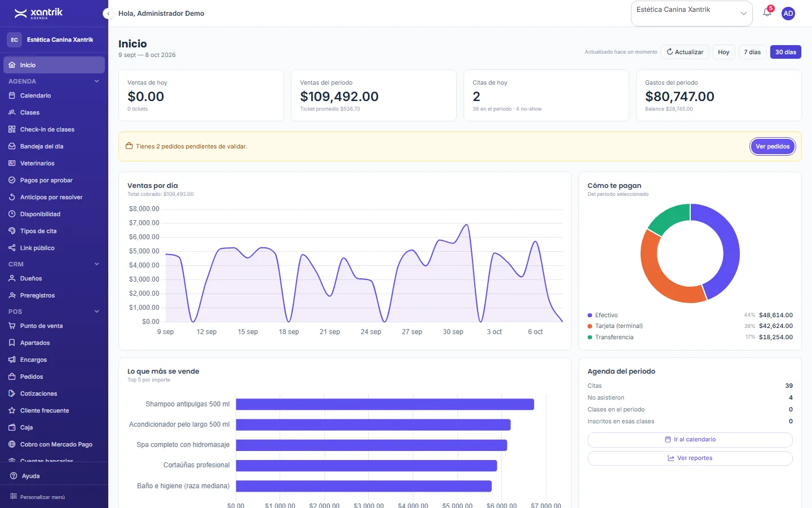Open Calendario from the sidebar
Screen dimensions: 812x508
click(x=54, y=95)
